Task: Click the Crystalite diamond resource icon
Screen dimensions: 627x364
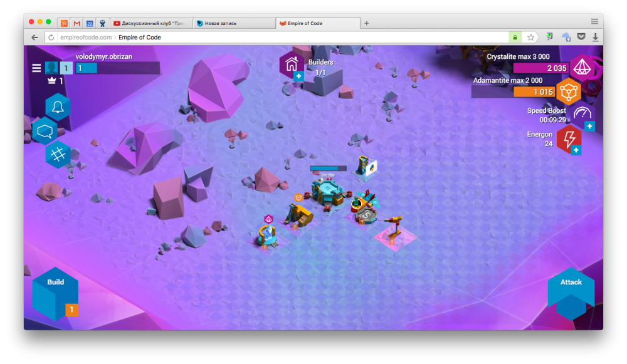Action: (582, 68)
